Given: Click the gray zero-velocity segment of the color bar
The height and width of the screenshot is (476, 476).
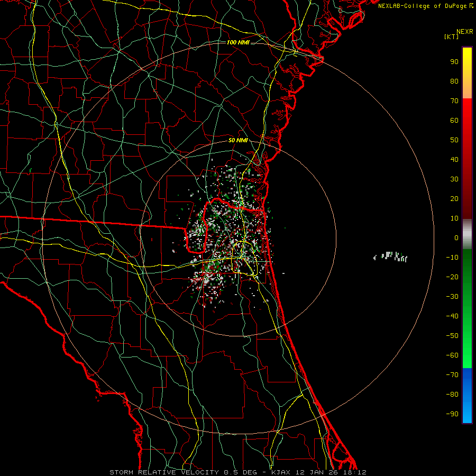Looking at the screenshot, I should pyautogui.click(x=467, y=234).
